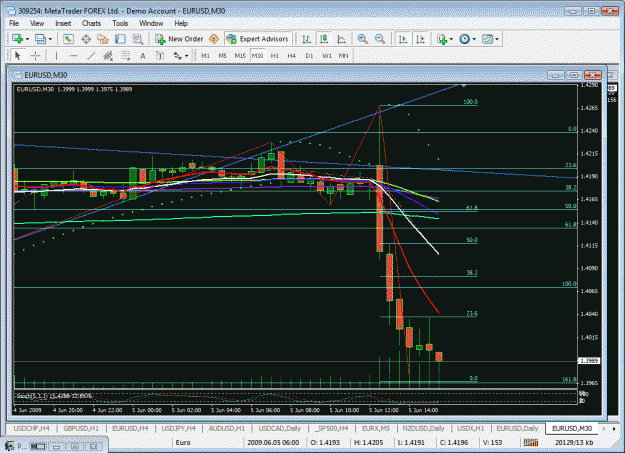625x453 pixels.
Task: Expand the Profiles dropdown arrow
Action: (x=50, y=39)
